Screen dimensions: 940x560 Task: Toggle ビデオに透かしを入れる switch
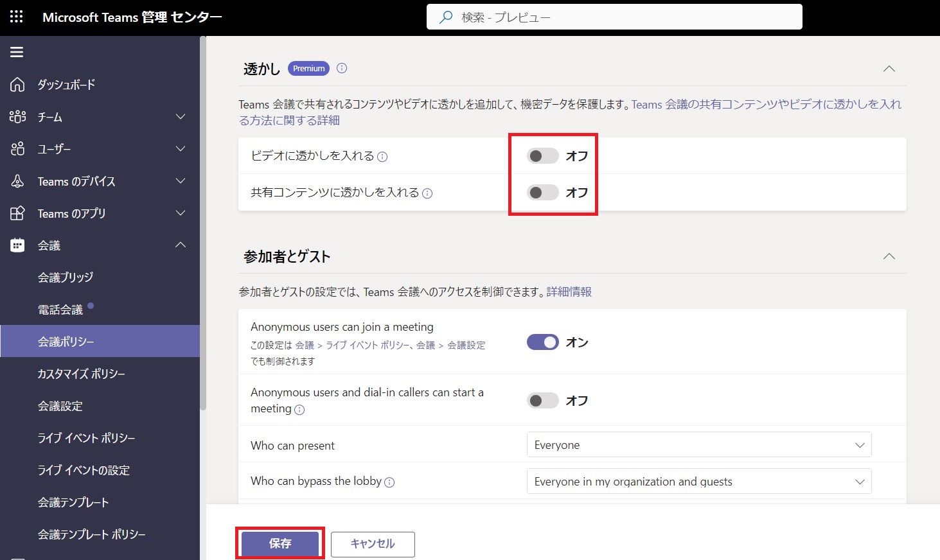coord(543,156)
